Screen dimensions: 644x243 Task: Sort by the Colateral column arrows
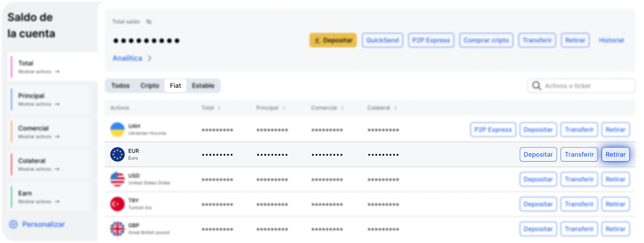tap(395, 108)
